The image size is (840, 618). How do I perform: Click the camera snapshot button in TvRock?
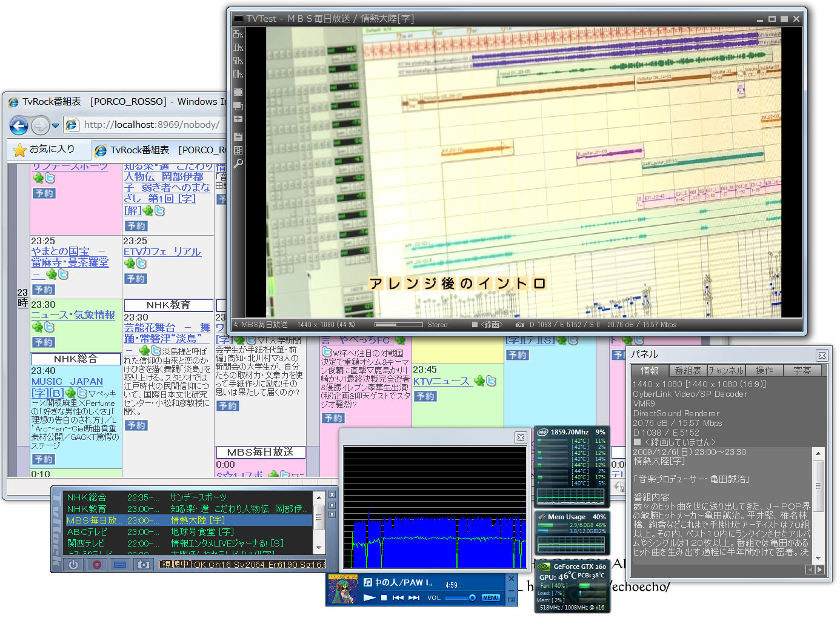[x=143, y=565]
